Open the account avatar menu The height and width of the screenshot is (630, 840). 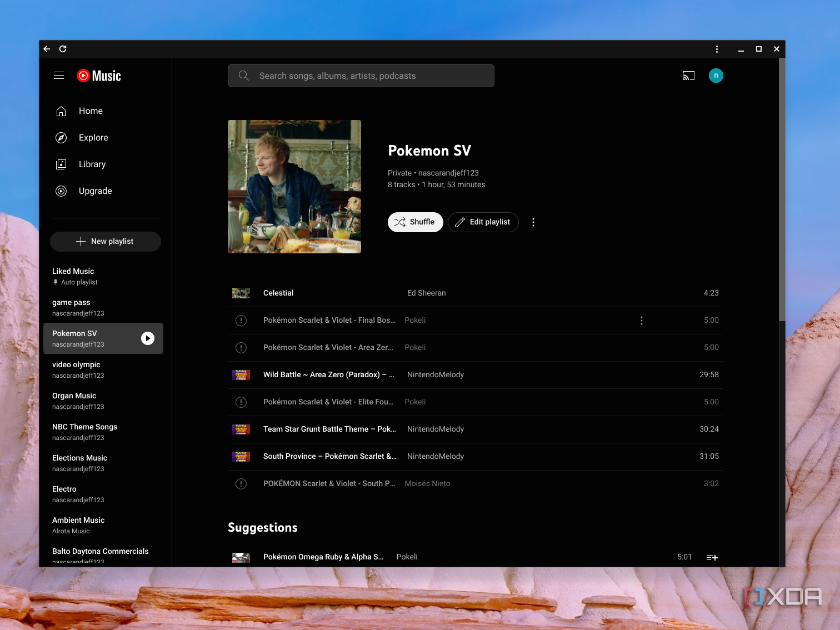coord(716,76)
